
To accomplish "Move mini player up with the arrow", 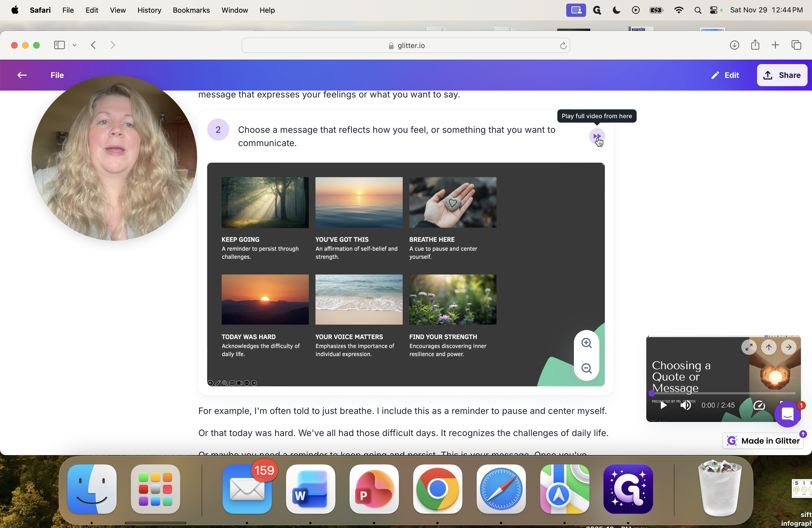I will click(x=768, y=347).
